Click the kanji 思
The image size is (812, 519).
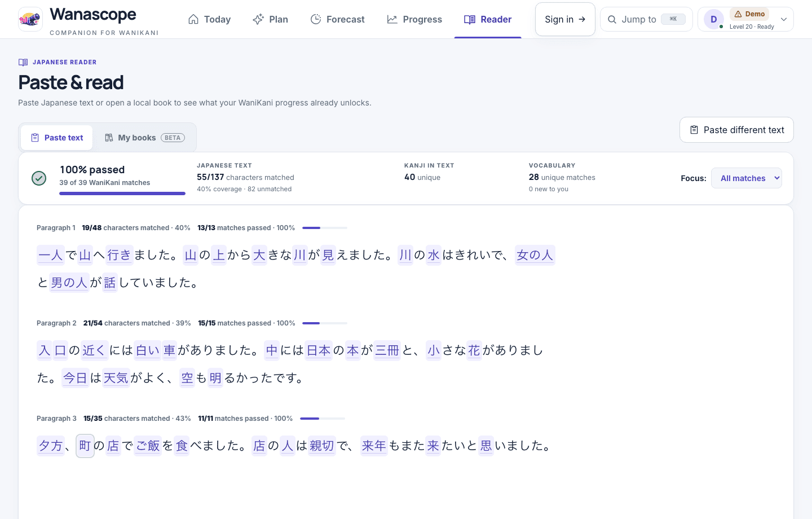(486, 446)
